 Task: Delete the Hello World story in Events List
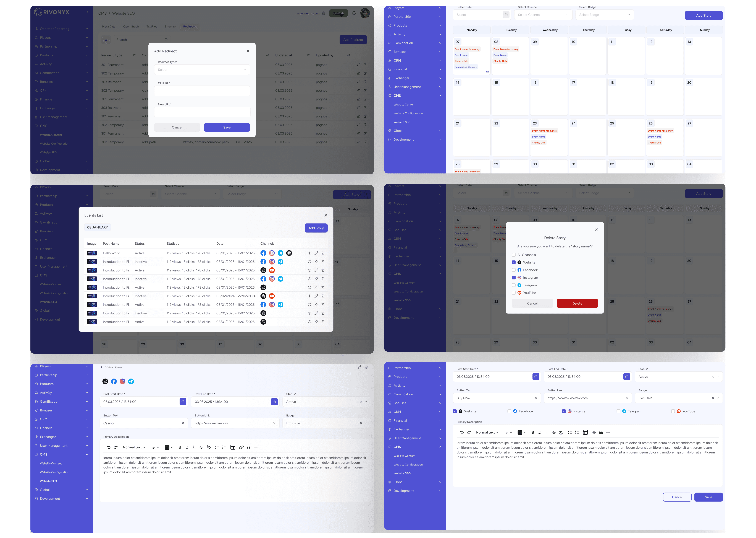pyautogui.click(x=323, y=253)
